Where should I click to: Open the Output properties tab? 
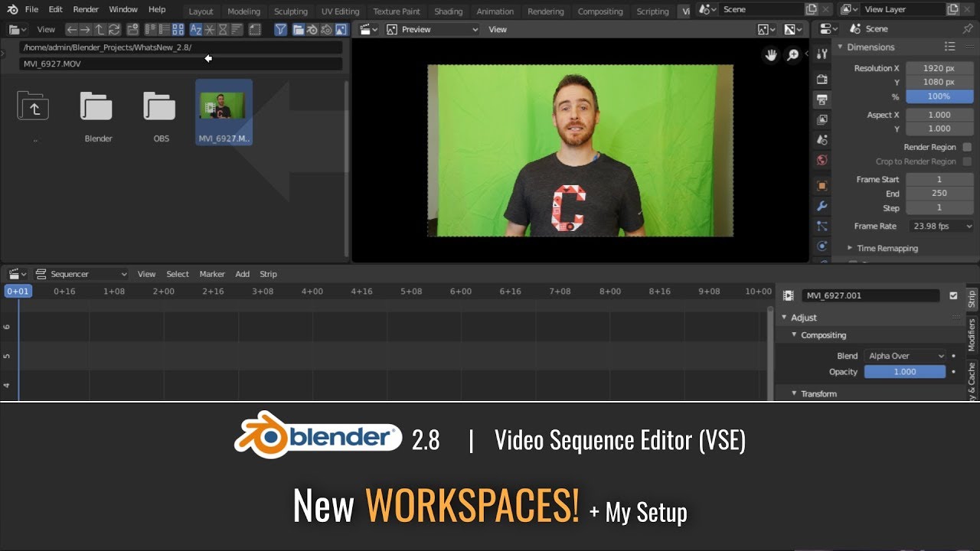822,99
